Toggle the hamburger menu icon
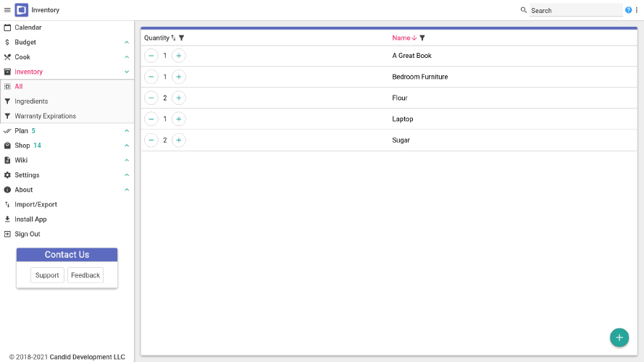Image resolution: width=644 pixels, height=362 pixels. tap(7, 10)
